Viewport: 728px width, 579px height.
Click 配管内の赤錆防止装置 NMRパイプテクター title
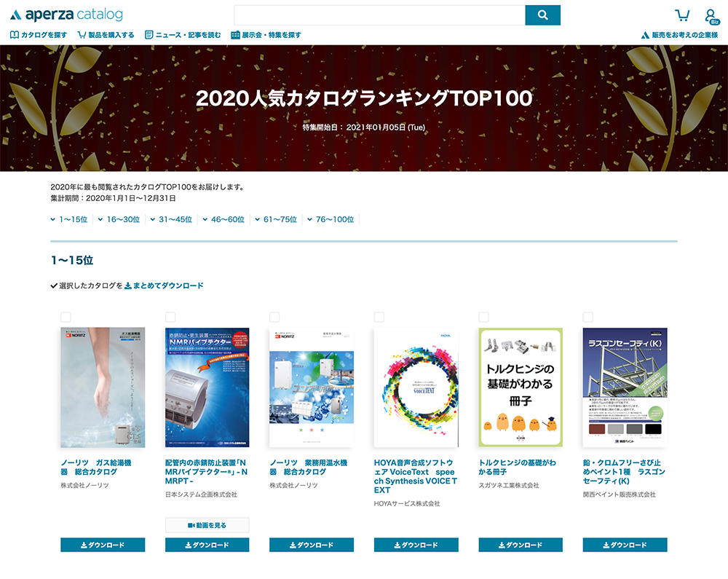pyautogui.click(x=206, y=472)
